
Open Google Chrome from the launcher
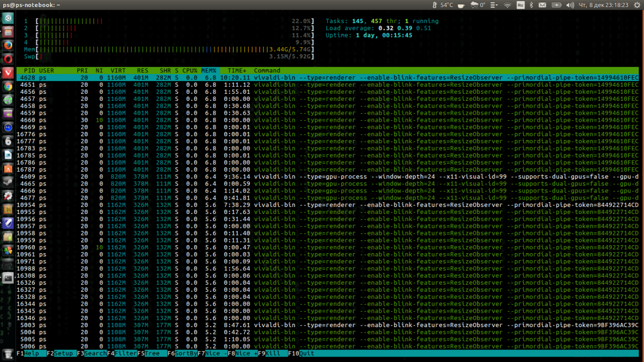coord(8,86)
